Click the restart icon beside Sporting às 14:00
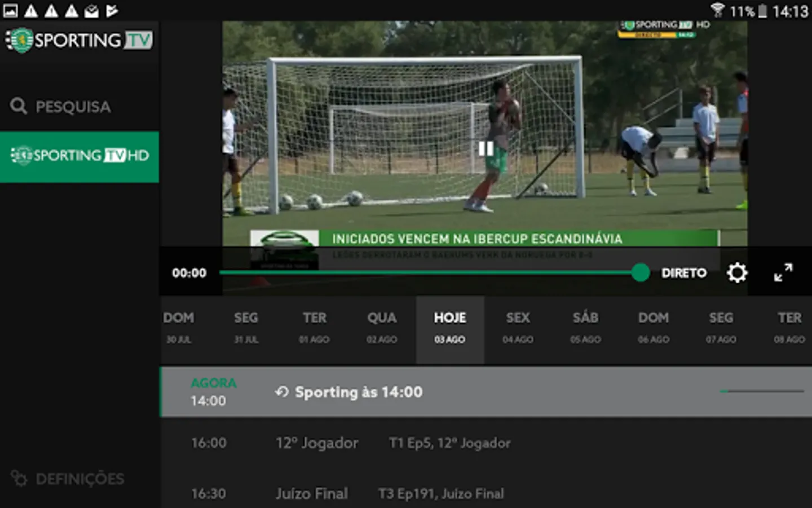The image size is (812, 508). (x=282, y=392)
